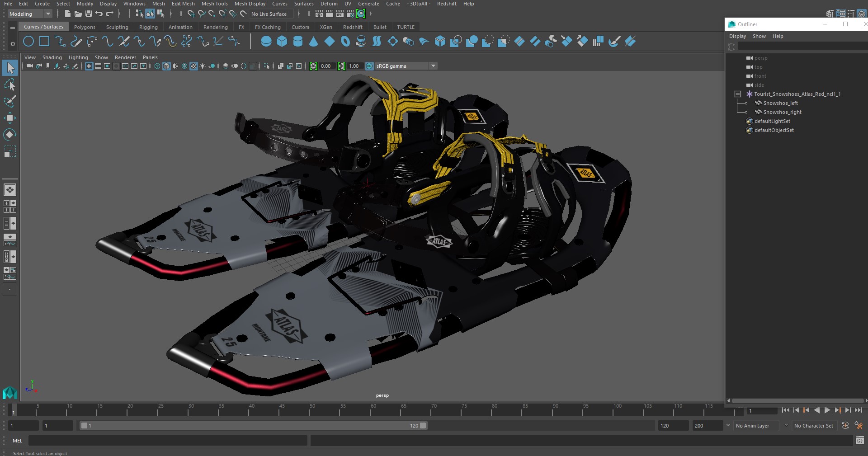Click the Loft surface shelf icon

pyautogui.click(x=377, y=42)
